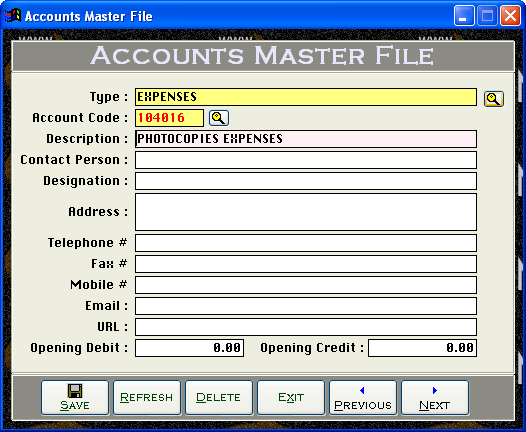Select the Type field showing EXPENSES
526x432 pixels.
(306, 97)
